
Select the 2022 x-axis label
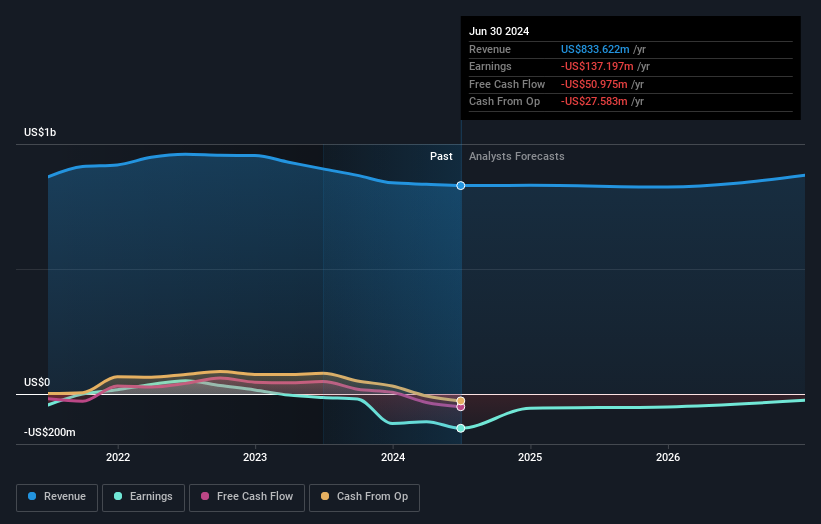point(118,457)
